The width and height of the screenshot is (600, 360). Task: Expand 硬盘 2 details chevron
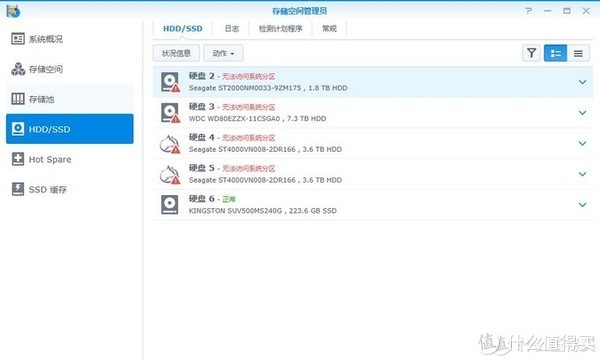coord(582,82)
